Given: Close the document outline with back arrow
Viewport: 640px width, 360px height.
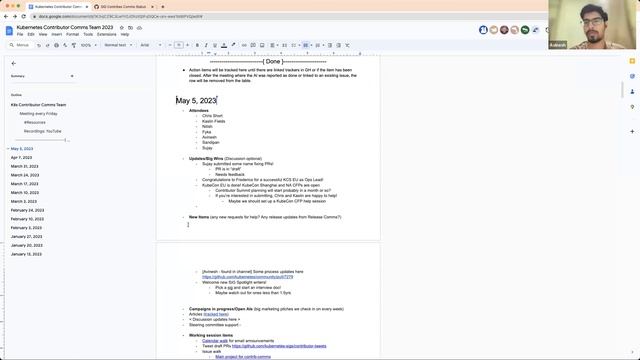Looking at the screenshot, I should (x=13, y=63).
